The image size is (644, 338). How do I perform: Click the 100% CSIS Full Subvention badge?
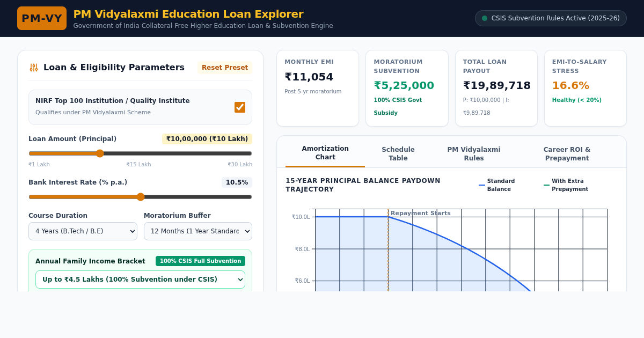tap(200, 261)
